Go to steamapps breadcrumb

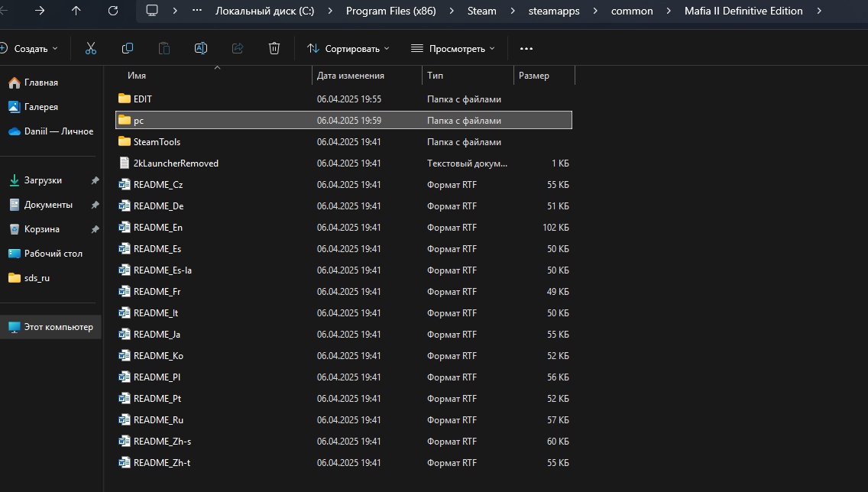tap(553, 11)
